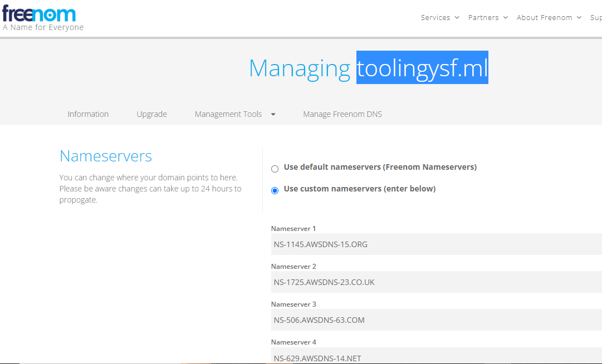Click the Freenom logo
602x364 pixels.
coord(39,12)
